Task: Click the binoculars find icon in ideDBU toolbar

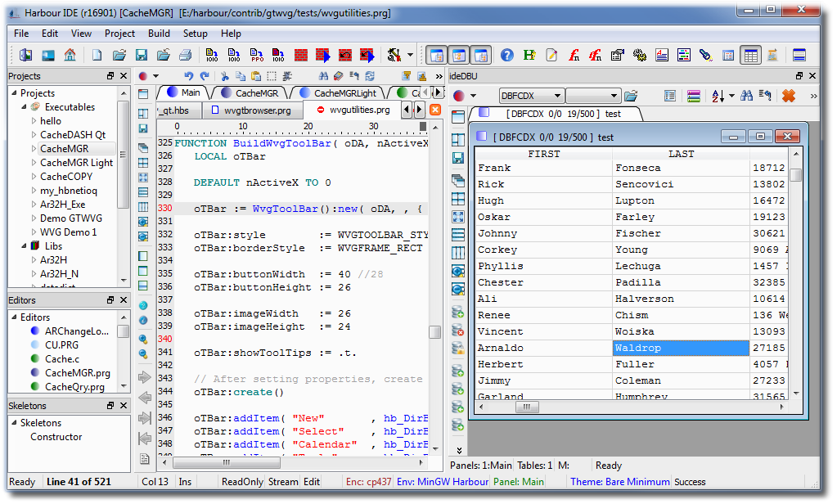Action: click(x=746, y=96)
